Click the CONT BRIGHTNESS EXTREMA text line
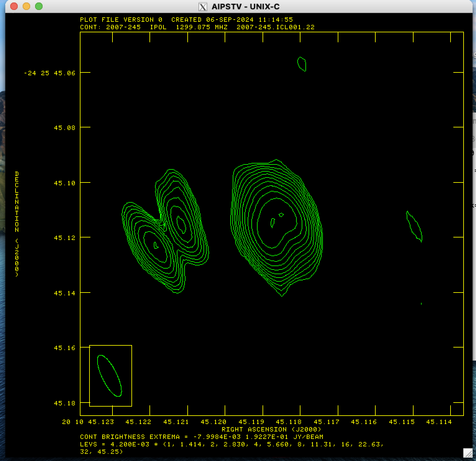 pos(201,437)
